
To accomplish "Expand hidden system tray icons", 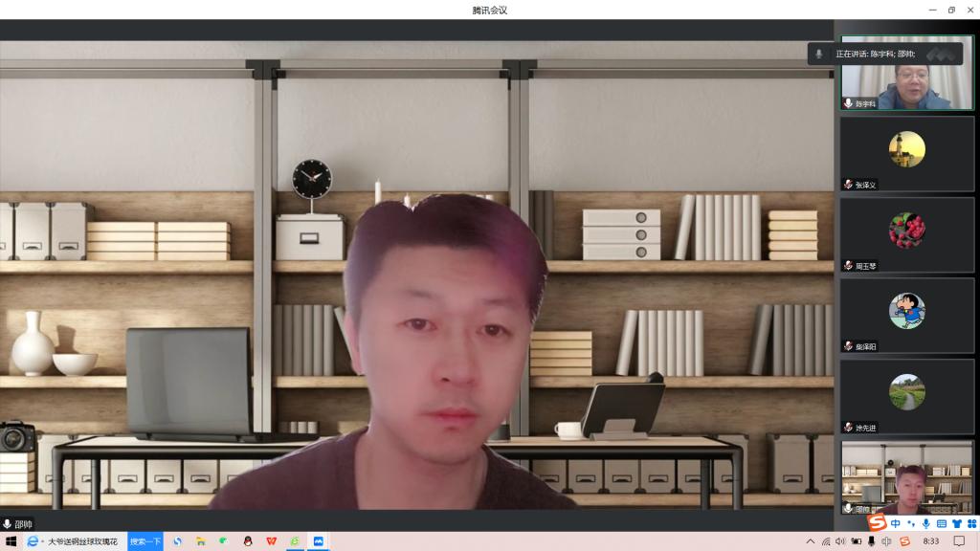I will 811,541.
